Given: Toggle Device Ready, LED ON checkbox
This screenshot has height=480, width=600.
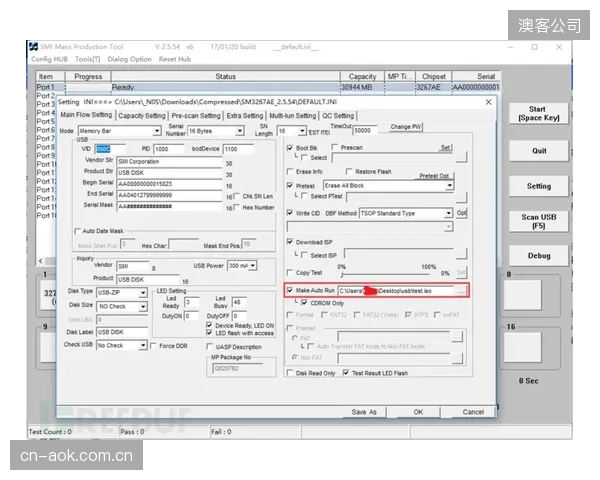Looking at the screenshot, I should pos(209,325).
